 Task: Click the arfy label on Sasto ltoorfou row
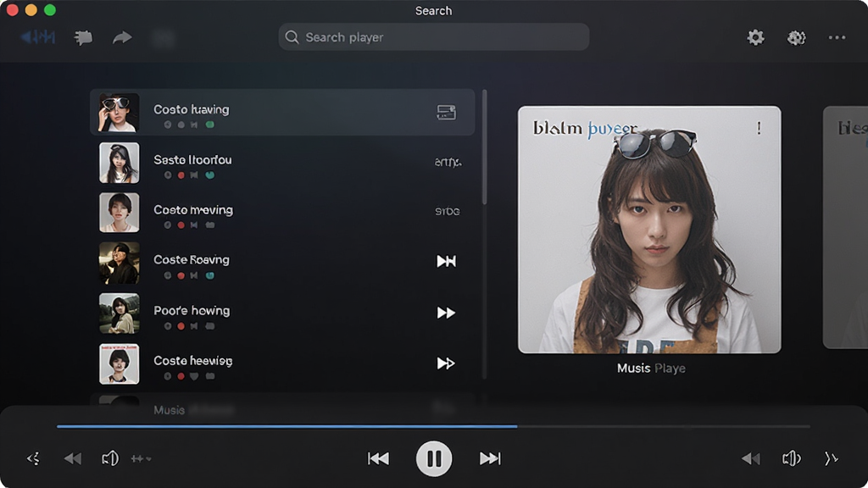tap(448, 162)
